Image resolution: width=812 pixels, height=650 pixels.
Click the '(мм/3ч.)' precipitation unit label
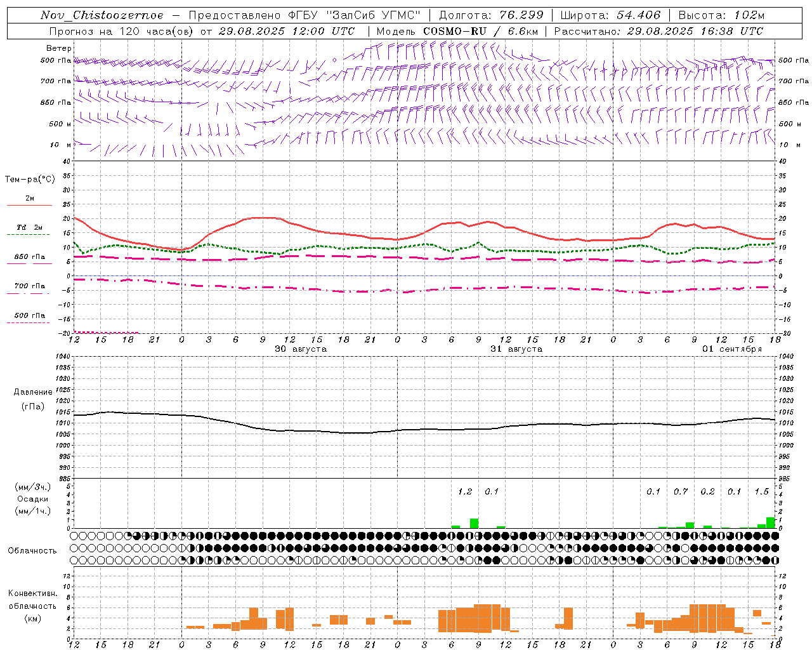pos(33,487)
